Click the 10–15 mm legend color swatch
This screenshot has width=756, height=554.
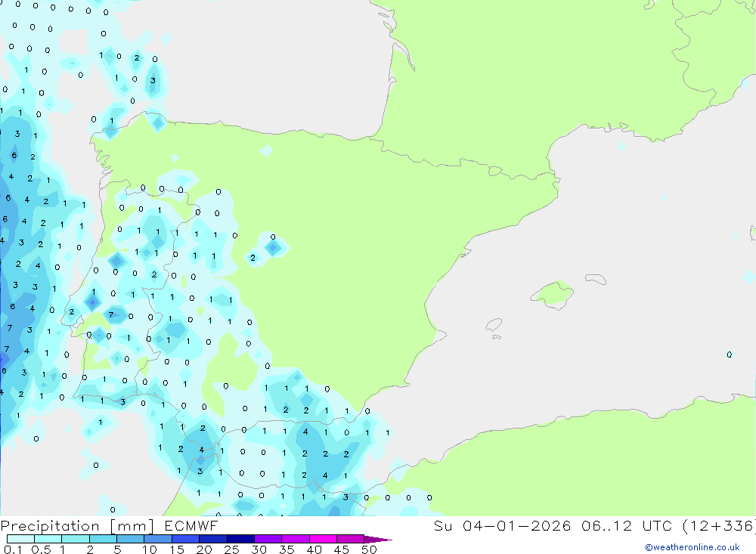tap(158, 539)
